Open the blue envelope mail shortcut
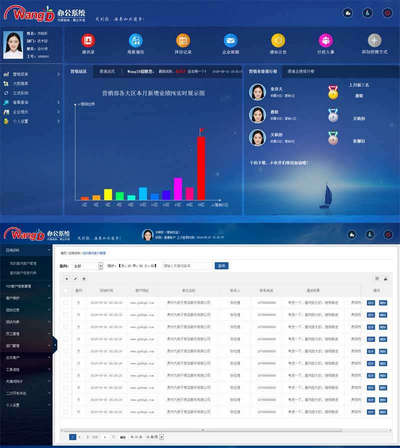 click(x=231, y=41)
